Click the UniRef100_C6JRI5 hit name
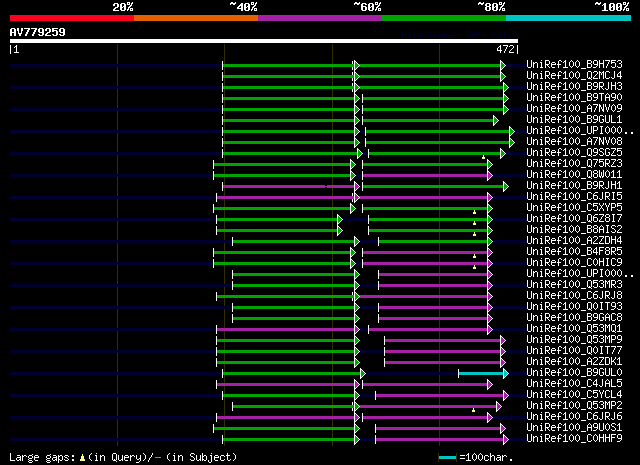Viewport: 640px width, 465px height. pyautogui.click(x=574, y=197)
